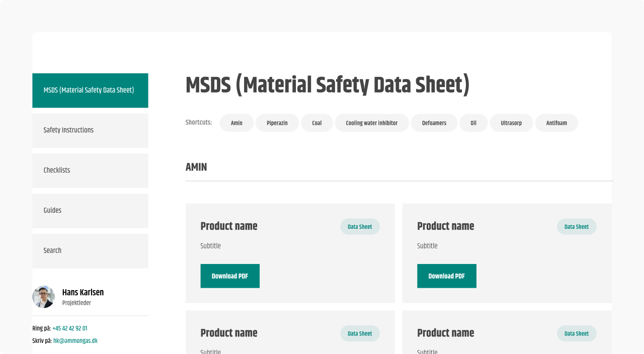Click Hans Karlsen's profile photo
Image resolution: width=644 pixels, height=354 pixels.
(x=43, y=297)
